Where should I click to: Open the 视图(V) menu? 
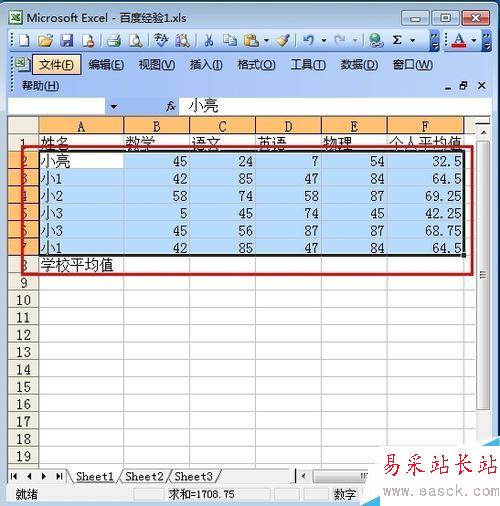pyautogui.click(x=157, y=65)
